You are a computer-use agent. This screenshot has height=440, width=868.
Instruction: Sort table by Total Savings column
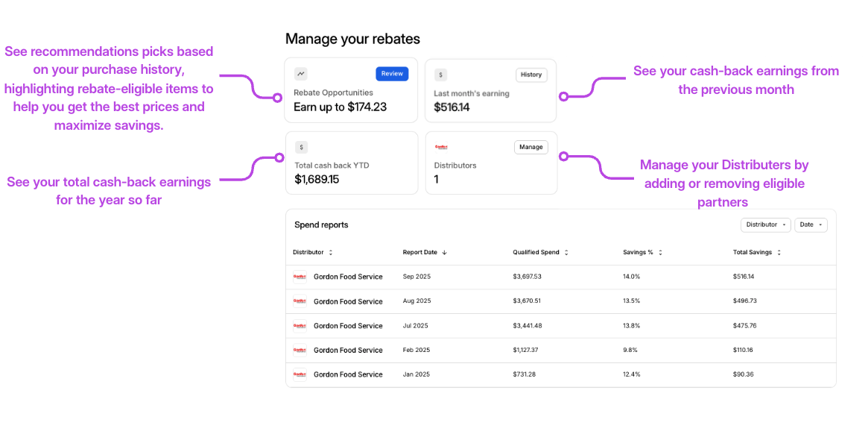(x=757, y=253)
